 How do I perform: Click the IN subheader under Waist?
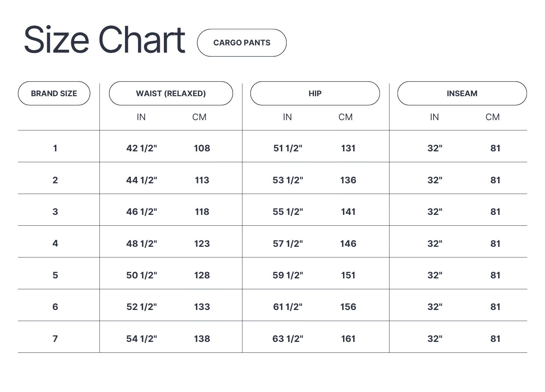tap(141, 117)
